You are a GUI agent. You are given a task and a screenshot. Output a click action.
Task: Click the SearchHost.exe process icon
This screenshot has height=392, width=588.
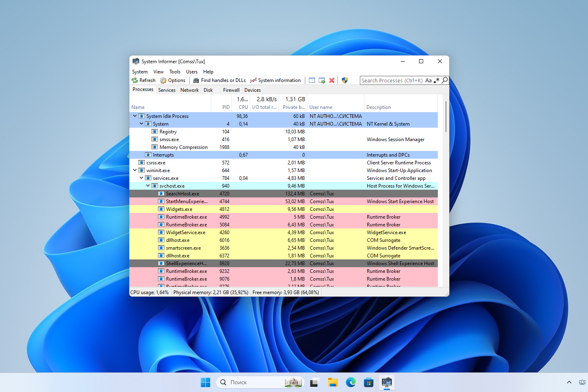point(161,193)
